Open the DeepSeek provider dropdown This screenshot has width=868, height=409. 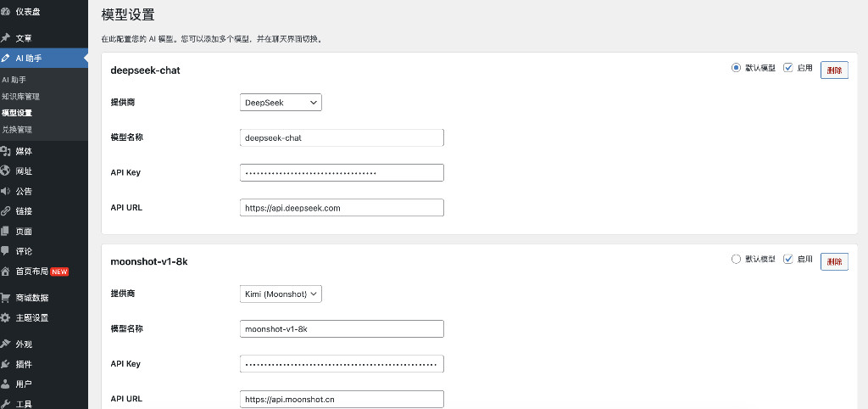coord(281,103)
